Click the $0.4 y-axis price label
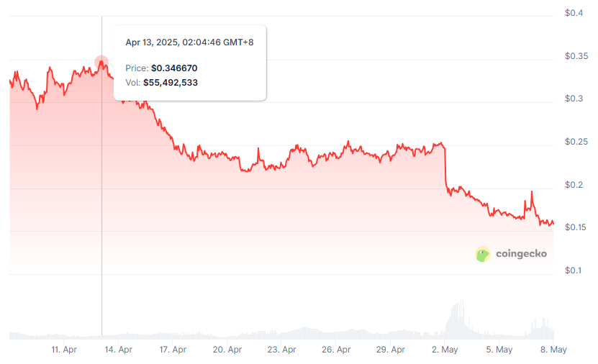 click(574, 13)
